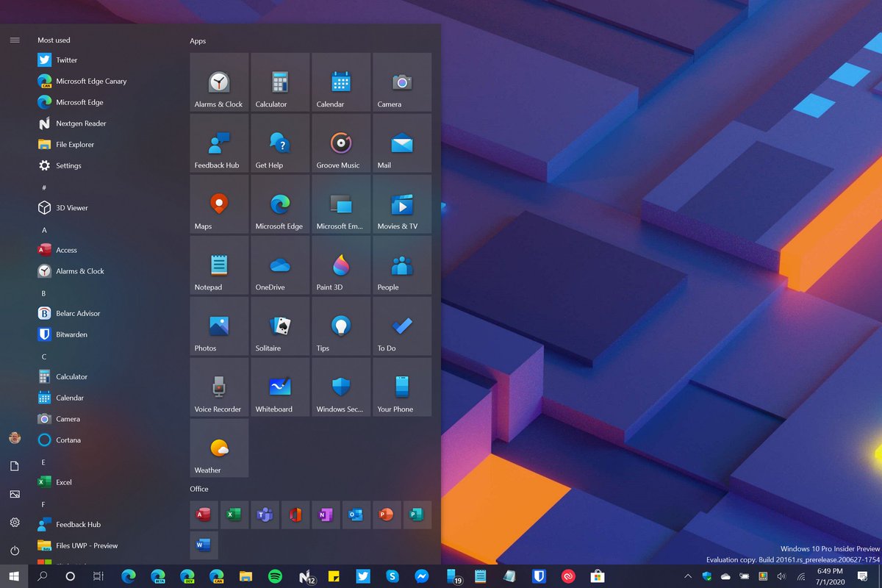This screenshot has width=882, height=588.
Task: Open the Power options button
Action: pyautogui.click(x=15, y=551)
